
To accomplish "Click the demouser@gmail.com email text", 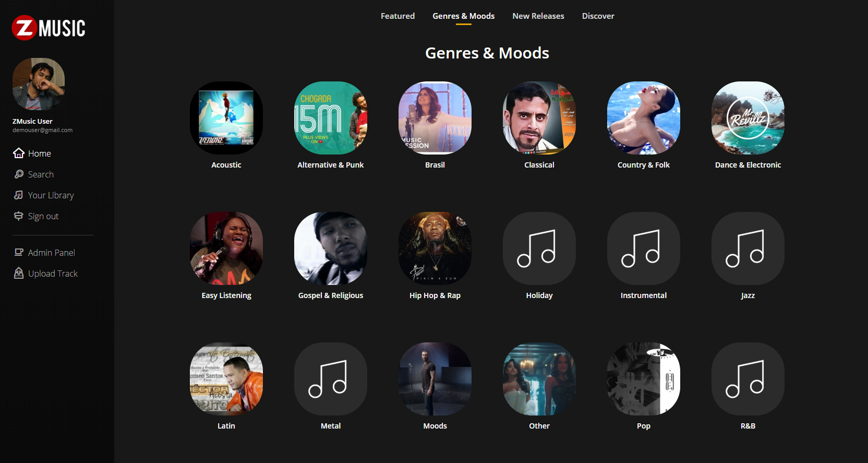I will click(x=42, y=130).
